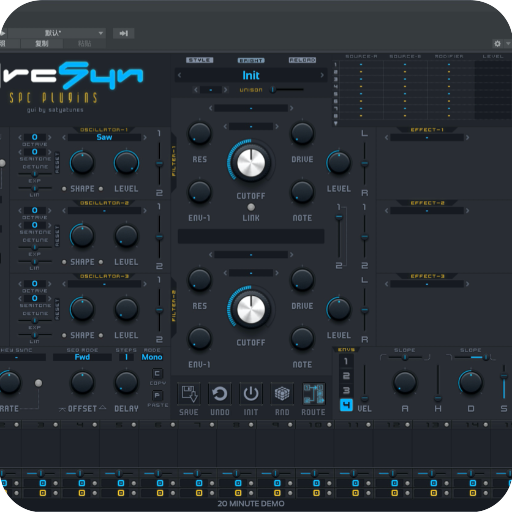Image resolution: width=512 pixels, height=512 pixels.
Task: Click the triangle icon right of OFFSET
Action: click(102, 408)
